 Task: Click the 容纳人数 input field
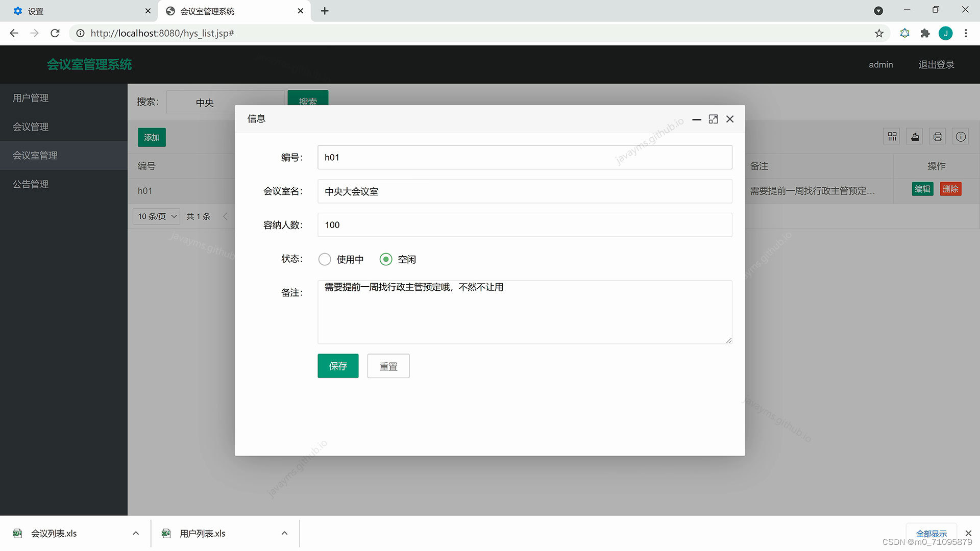click(x=525, y=225)
